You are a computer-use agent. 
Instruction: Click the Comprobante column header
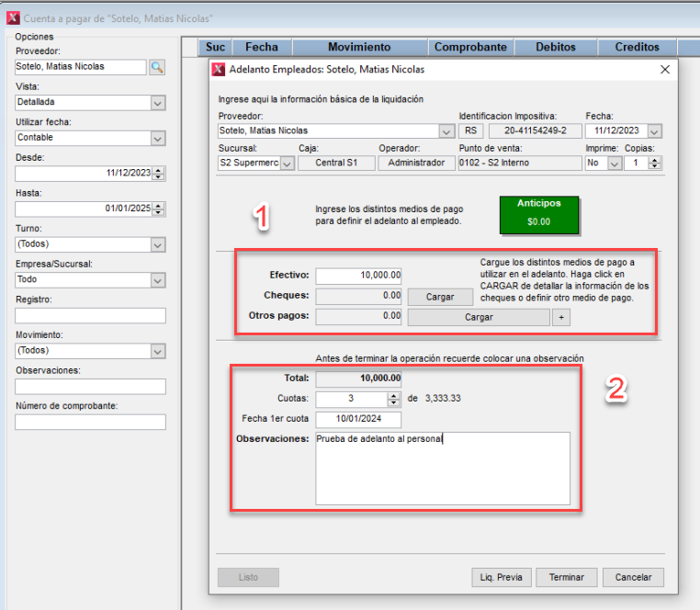coord(470,47)
